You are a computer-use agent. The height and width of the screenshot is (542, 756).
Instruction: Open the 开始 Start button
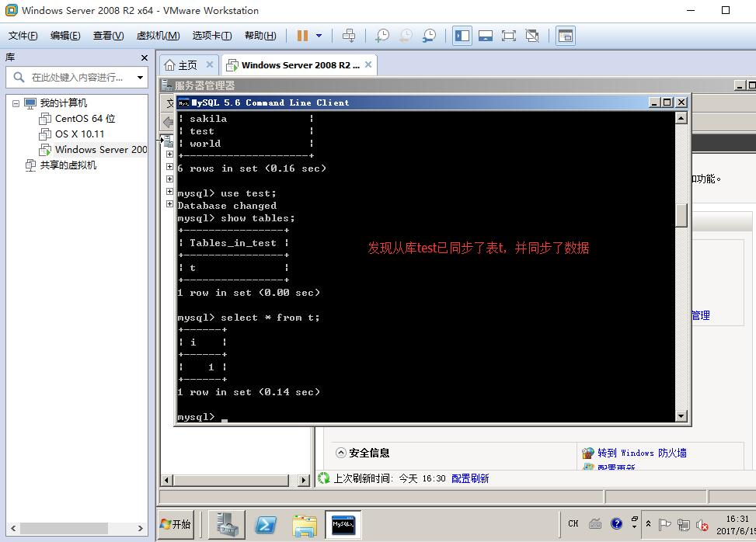[176, 524]
